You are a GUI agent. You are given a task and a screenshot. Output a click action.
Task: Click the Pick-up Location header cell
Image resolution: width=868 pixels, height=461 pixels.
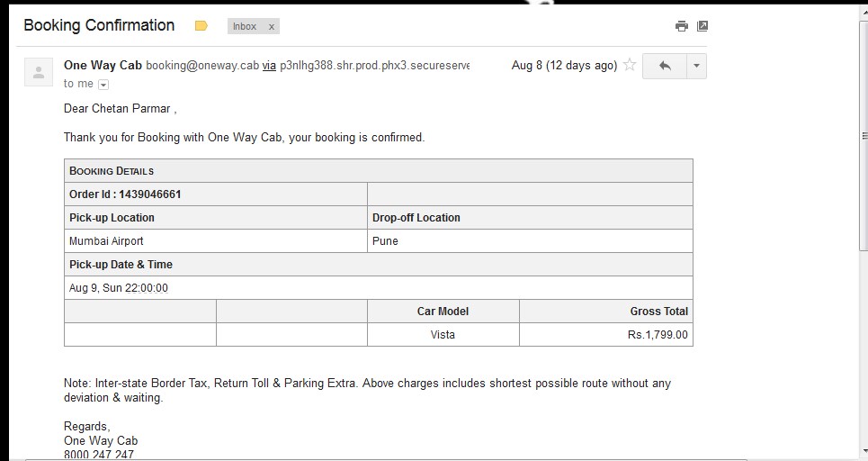[216, 218]
